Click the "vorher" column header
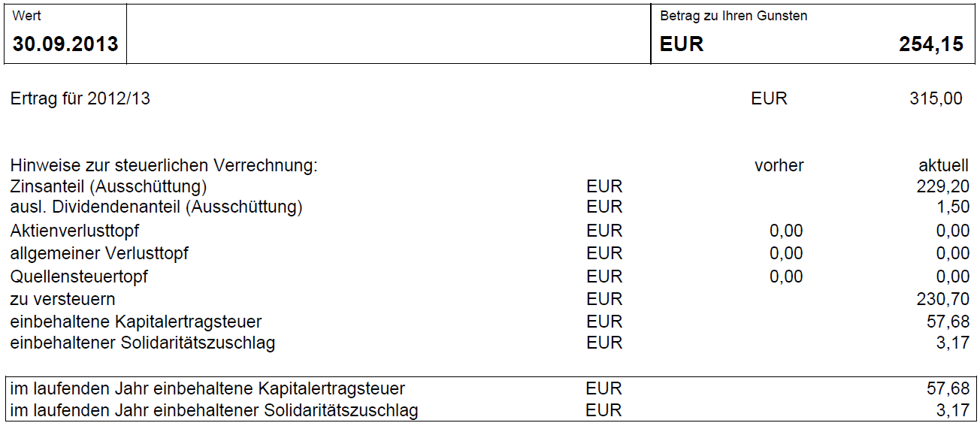The image size is (980, 423). [x=779, y=165]
